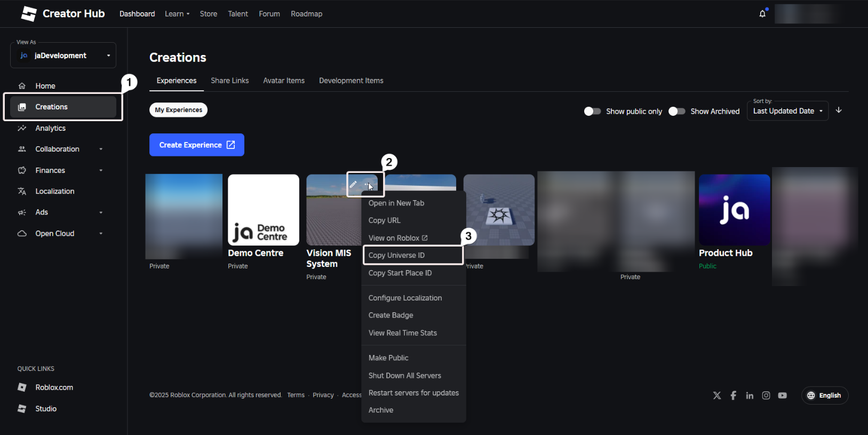This screenshot has width=868, height=435.
Task: Open the View As jaDevelopment dropdown
Action: point(63,56)
